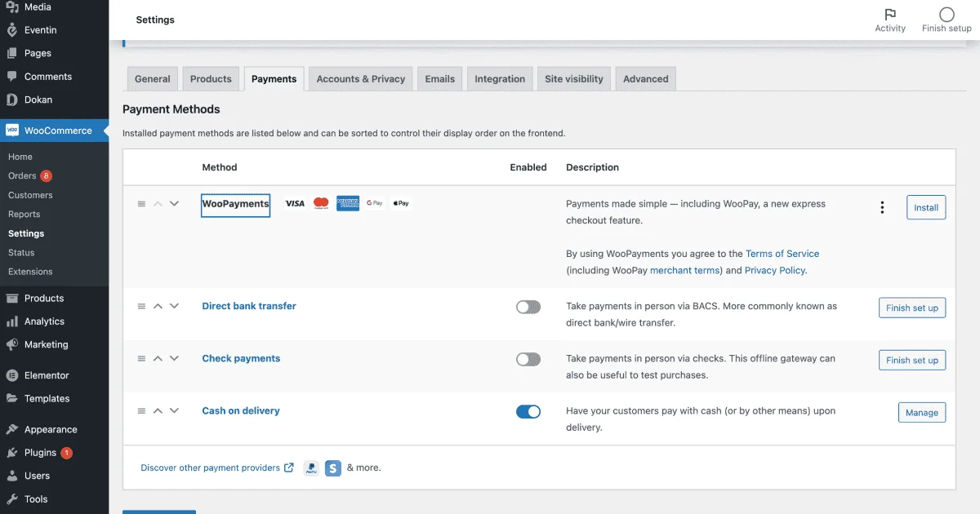The width and height of the screenshot is (980, 514).
Task: Click the Marketing megaphone icon
Action: [x=12, y=344]
